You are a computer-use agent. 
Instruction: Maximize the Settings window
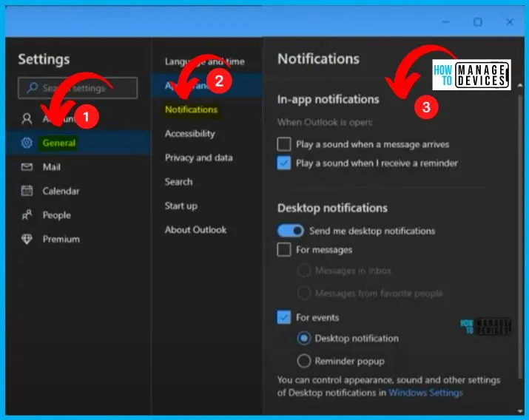click(478, 22)
